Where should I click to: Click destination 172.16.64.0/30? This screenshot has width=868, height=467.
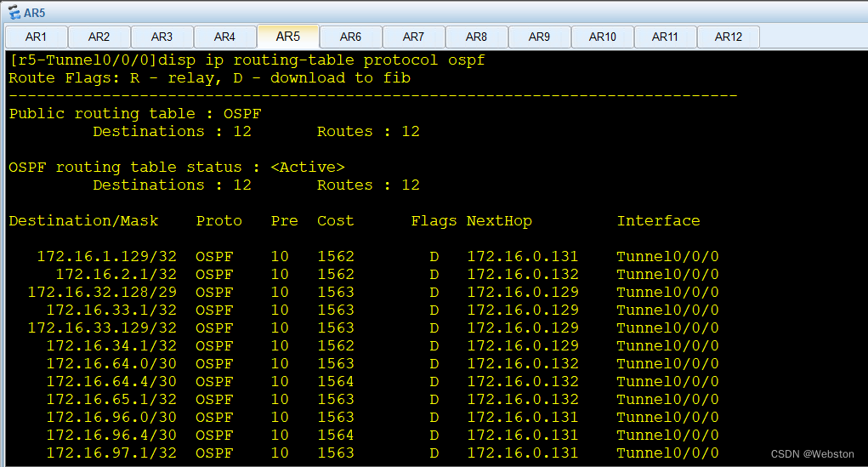click(111, 363)
